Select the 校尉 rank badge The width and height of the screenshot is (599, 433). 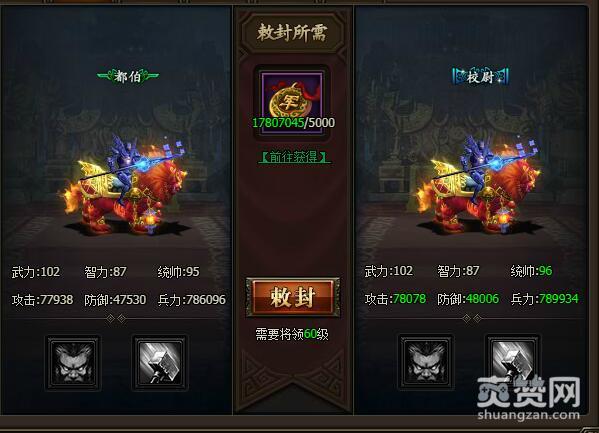(481, 77)
